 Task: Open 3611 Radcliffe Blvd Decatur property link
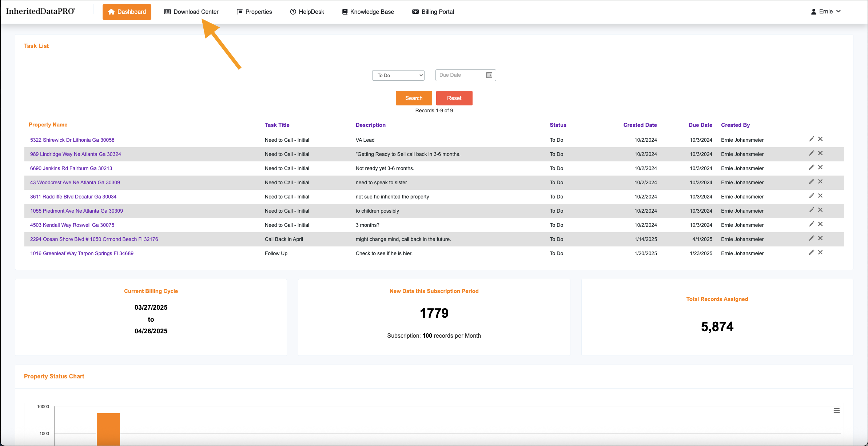click(x=73, y=197)
